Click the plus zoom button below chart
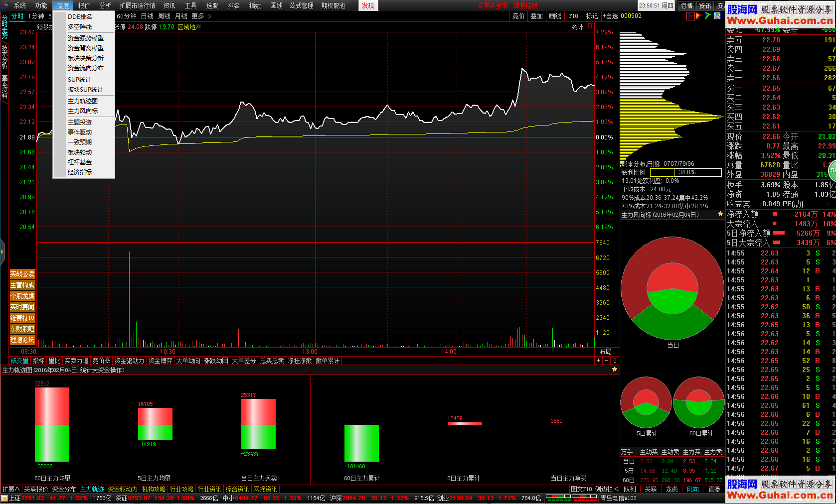 point(598,361)
